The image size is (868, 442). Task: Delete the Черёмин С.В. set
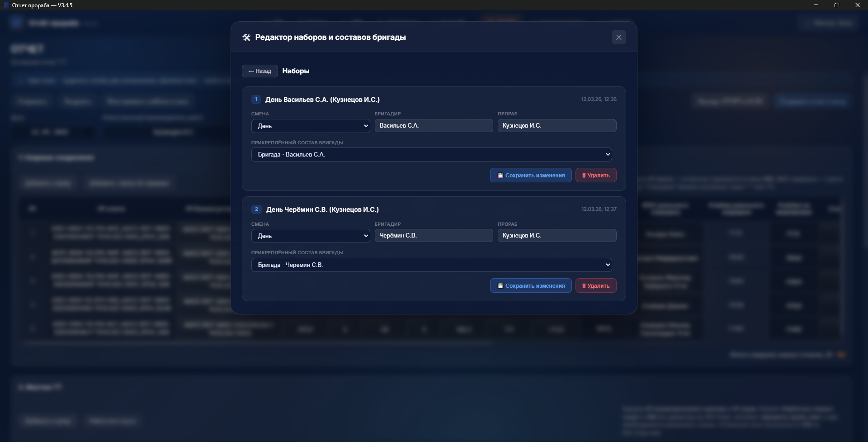tap(595, 286)
